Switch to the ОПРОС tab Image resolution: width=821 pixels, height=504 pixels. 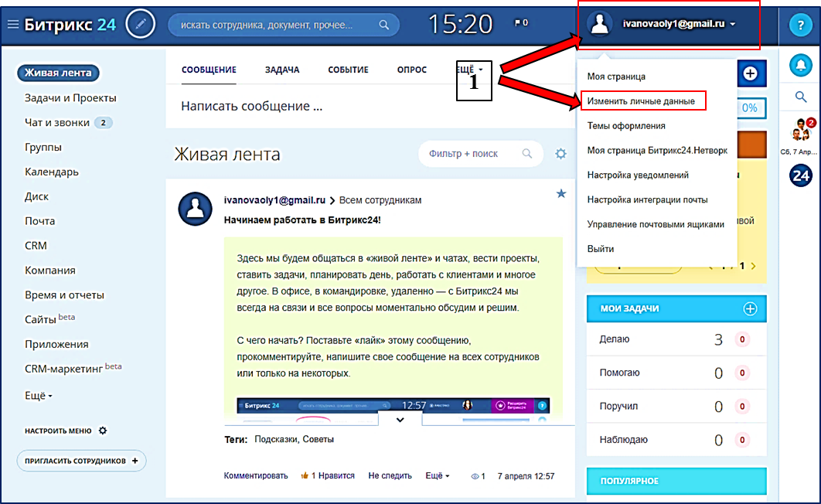pos(411,70)
